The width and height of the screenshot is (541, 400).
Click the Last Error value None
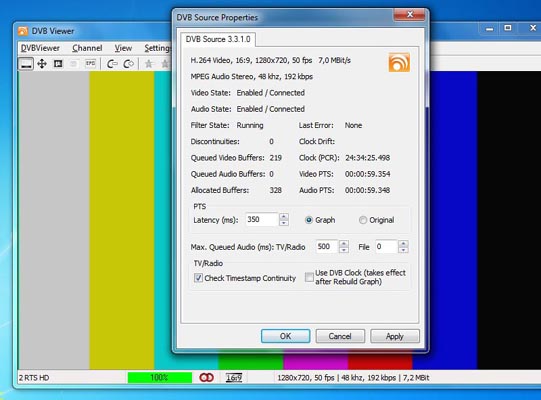tap(353, 125)
